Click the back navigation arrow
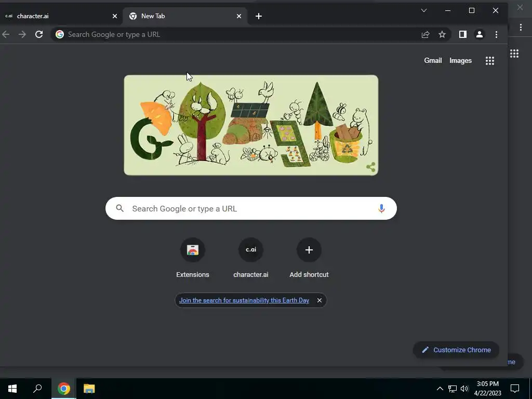The width and height of the screenshot is (532, 399). click(6, 34)
